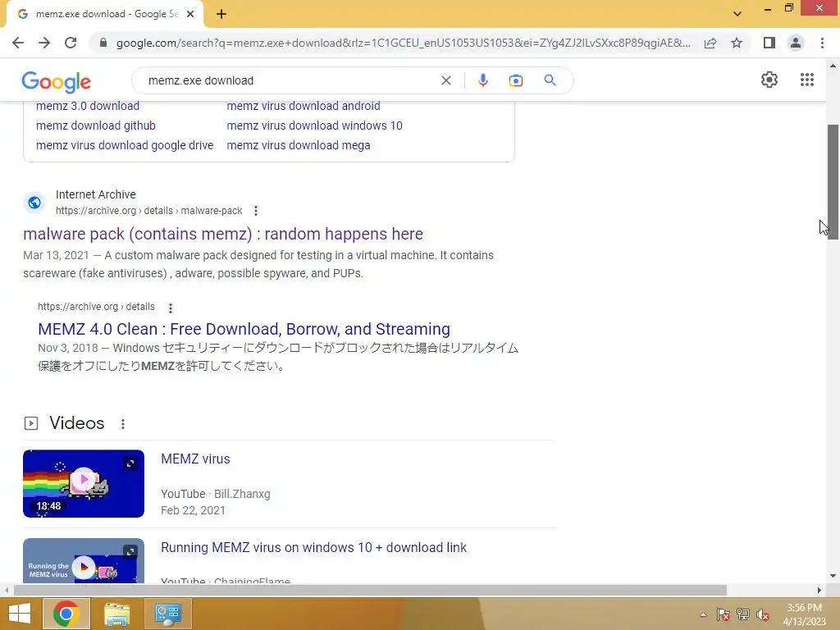Open network status tray icon
Viewport: 840px width, 630px height.
tap(743, 615)
